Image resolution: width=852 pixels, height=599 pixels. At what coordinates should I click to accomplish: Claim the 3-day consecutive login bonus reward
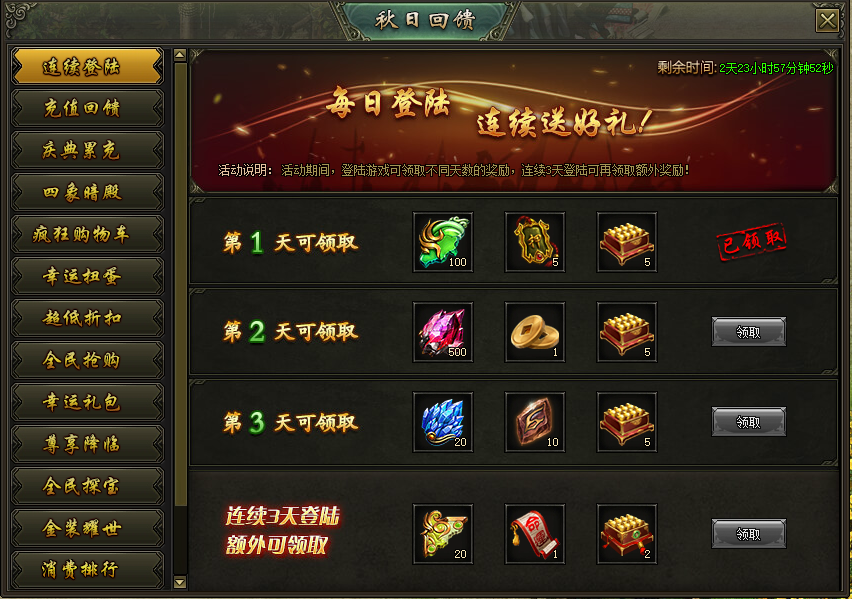pyautogui.click(x=749, y=534)
